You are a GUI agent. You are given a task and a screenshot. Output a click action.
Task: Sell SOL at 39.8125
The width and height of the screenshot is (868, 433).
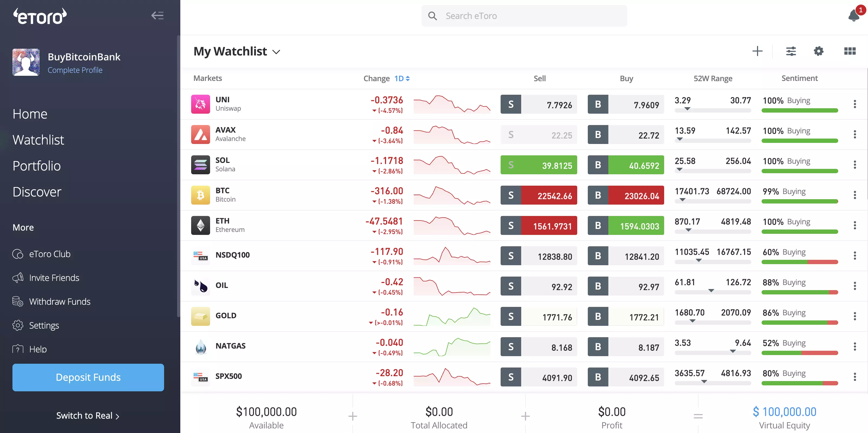click(539, 165)
